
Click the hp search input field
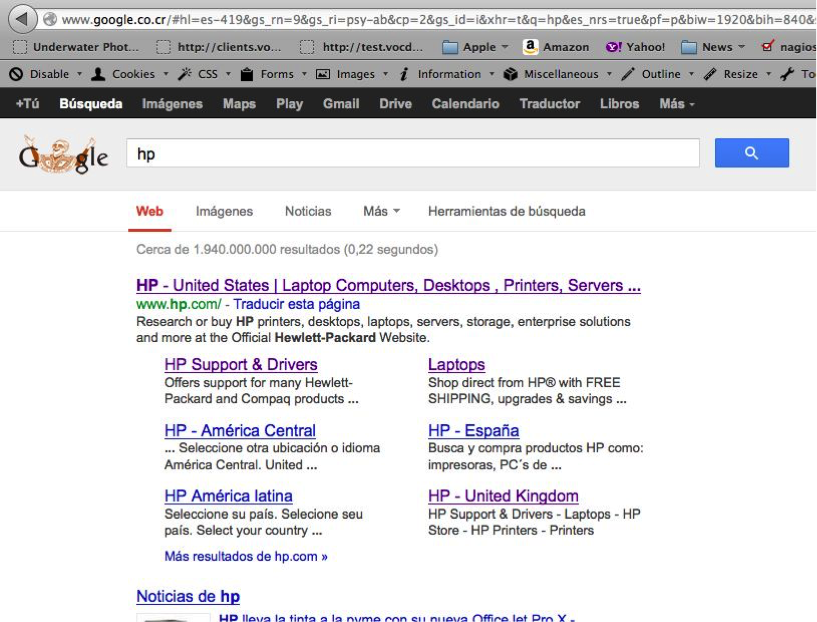[413, 153]
